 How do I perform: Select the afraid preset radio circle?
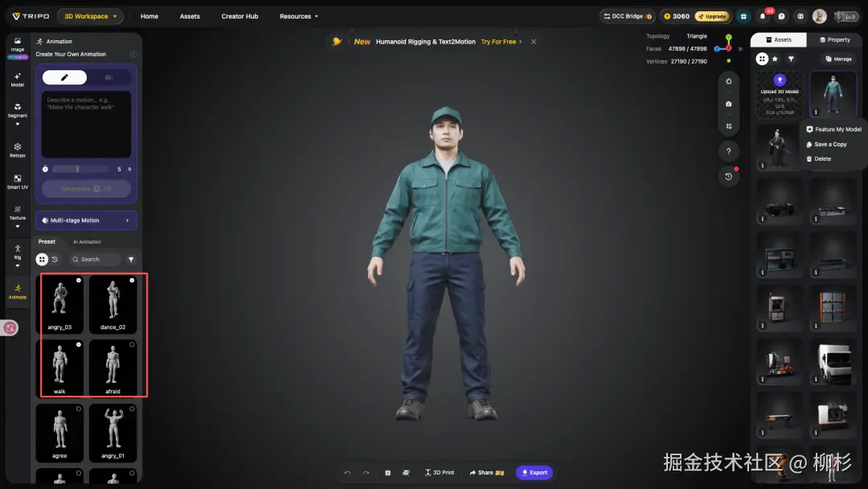pos(132,344)
